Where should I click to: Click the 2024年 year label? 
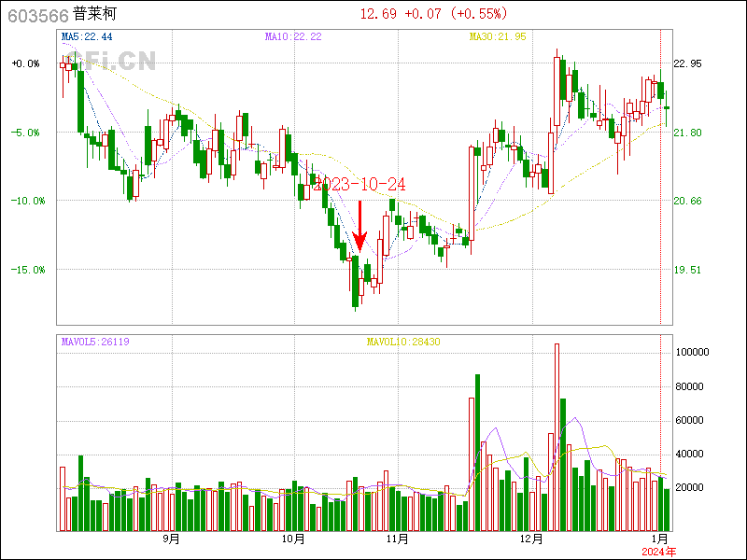pyautogui.click(x=660, y=552)
